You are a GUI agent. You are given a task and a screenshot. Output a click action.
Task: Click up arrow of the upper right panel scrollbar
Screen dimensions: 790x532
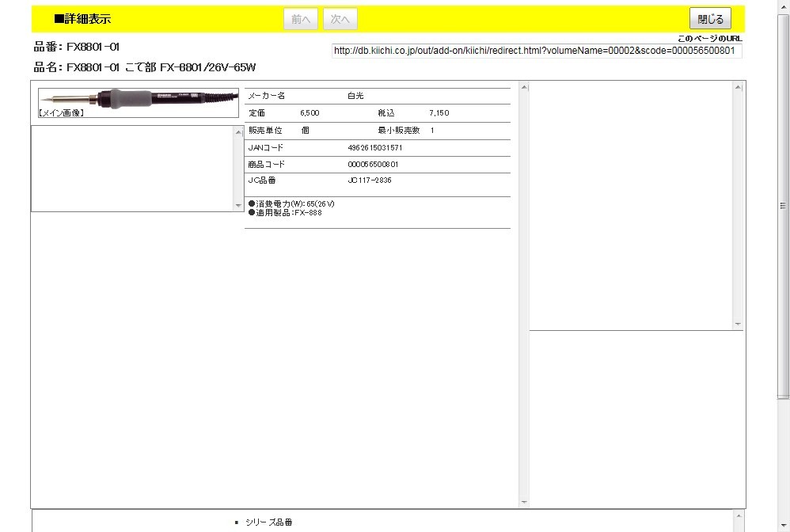click(x=738, y=87)
